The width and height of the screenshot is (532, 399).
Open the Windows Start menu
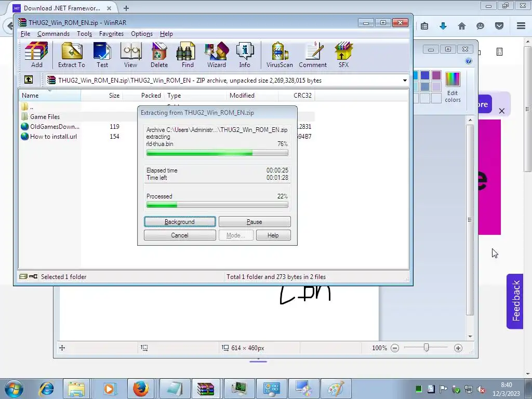point(14,389)
